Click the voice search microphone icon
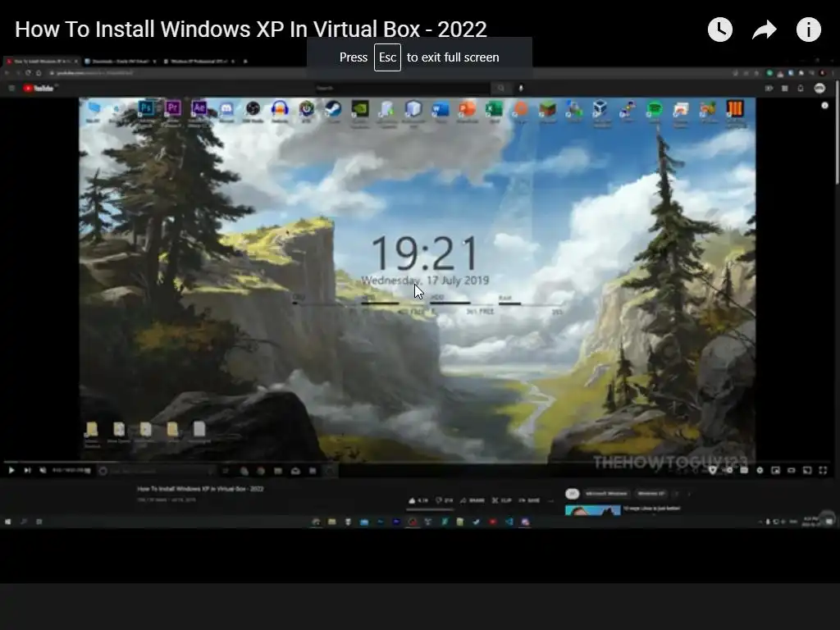The image size is (840, 630). [521, 89]
